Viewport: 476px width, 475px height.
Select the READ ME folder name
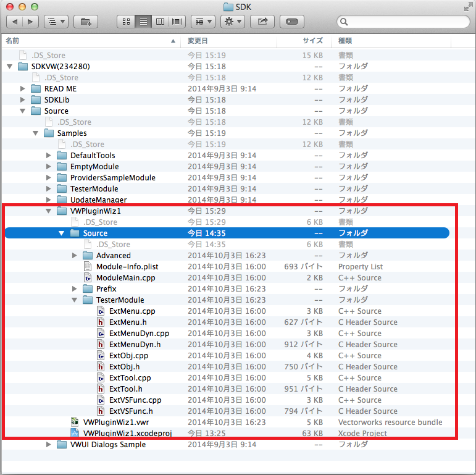pyautogui.click(x=61, y=89)
